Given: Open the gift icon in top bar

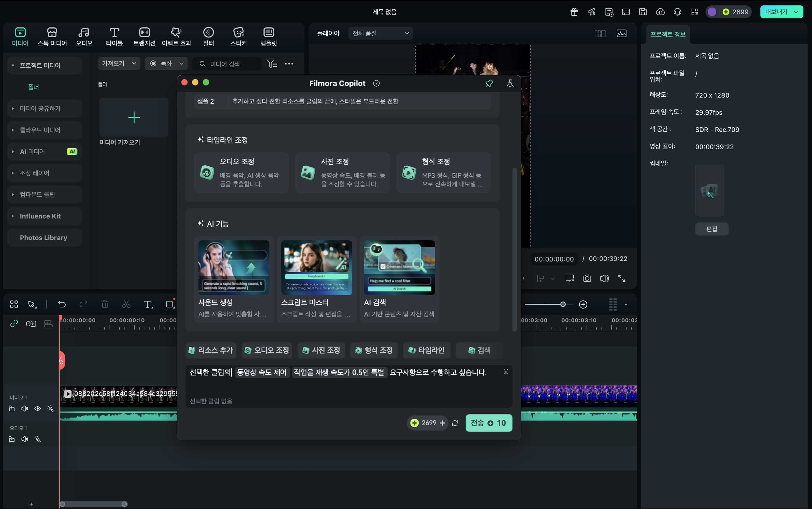Looking at the screenshot, I should click(x=574, y=12).
